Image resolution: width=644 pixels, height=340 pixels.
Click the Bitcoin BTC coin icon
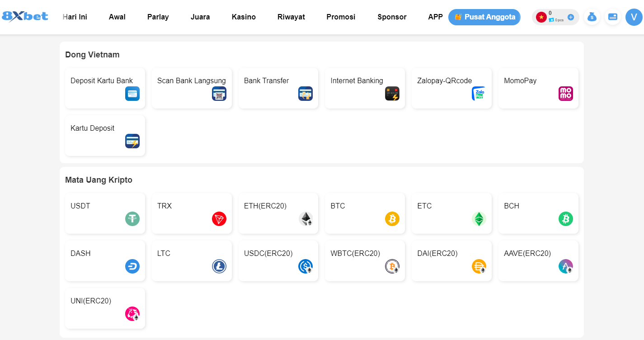(392, 219)
